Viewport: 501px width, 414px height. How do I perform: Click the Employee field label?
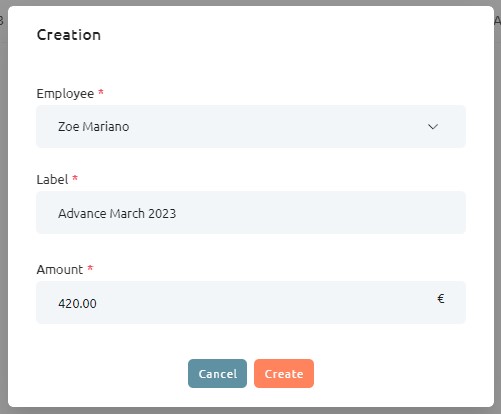click(65, 94)
